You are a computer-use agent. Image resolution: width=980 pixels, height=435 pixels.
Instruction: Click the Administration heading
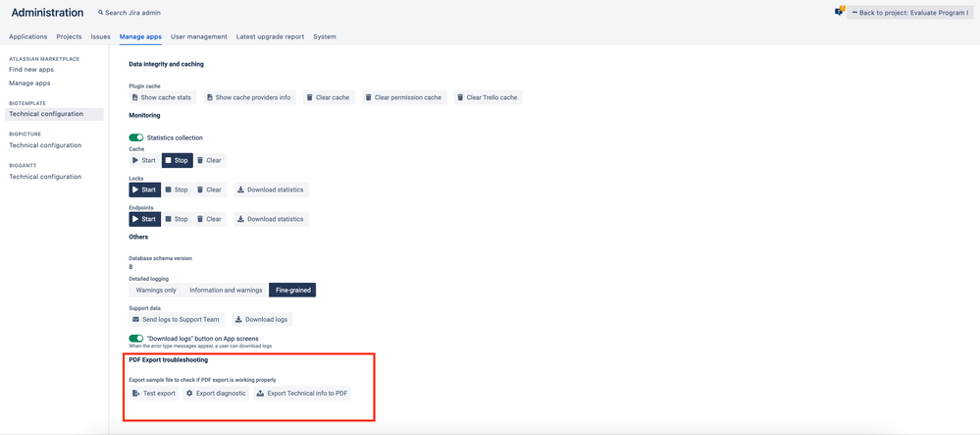[x=47, y=13]
